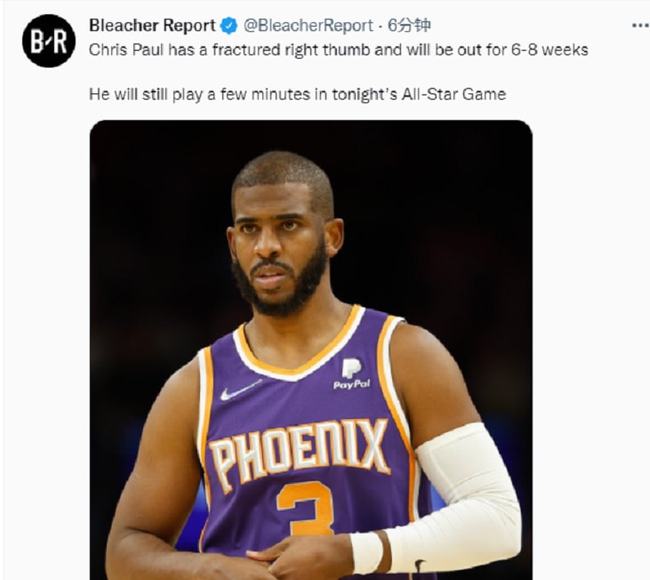Viewport: 650px width, 580px height.
Task: Open the tweet's more options menu
Action: click(x=641, y=26)
